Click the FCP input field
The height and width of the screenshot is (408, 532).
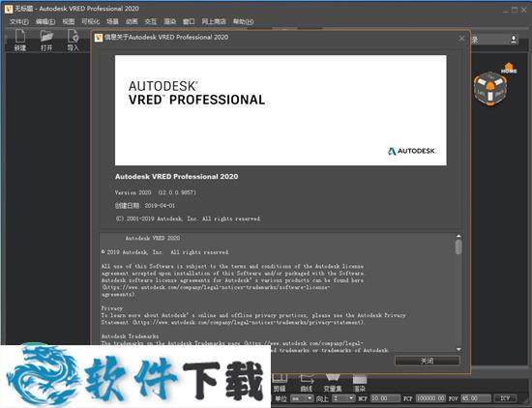(430, 398)
